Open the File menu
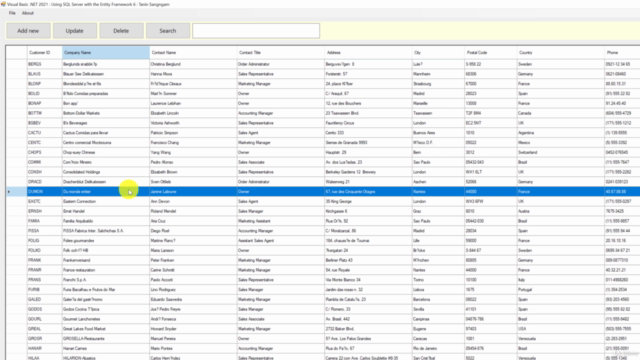The height and width of the screenshot is (360, 640). tap(12, 13)
